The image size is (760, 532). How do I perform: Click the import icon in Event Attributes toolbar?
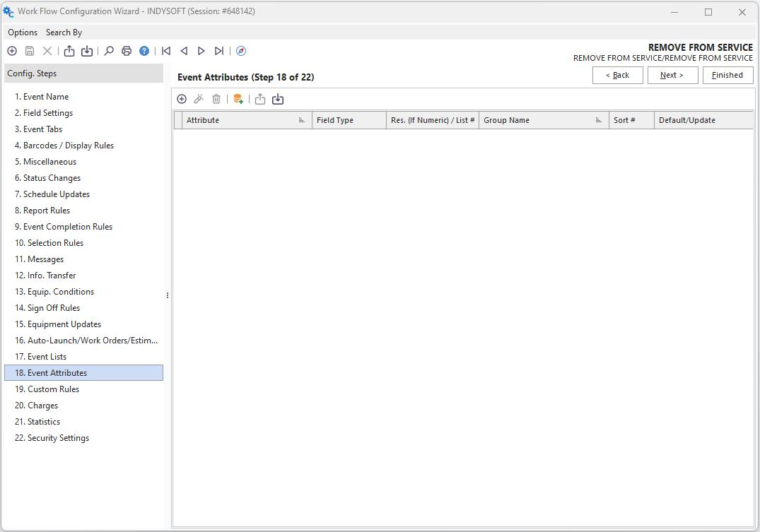pyautogui.click(x=278, y=100)
